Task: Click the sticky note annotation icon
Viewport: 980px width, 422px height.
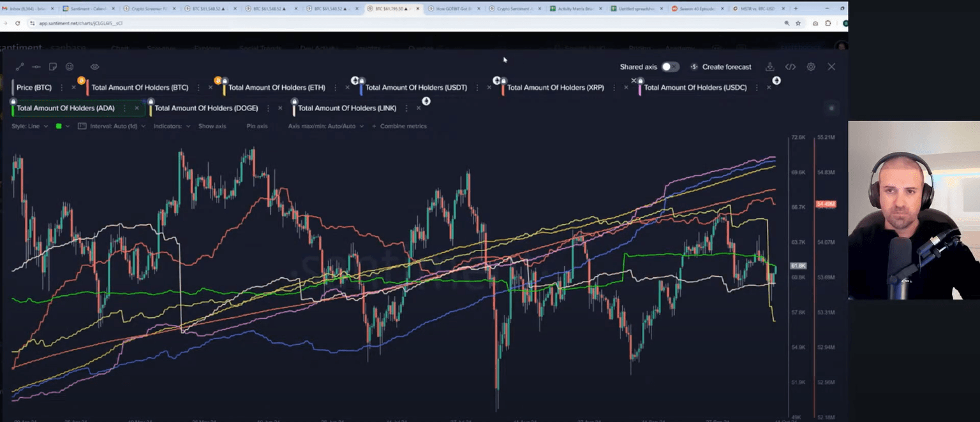Action: point(53,67)
